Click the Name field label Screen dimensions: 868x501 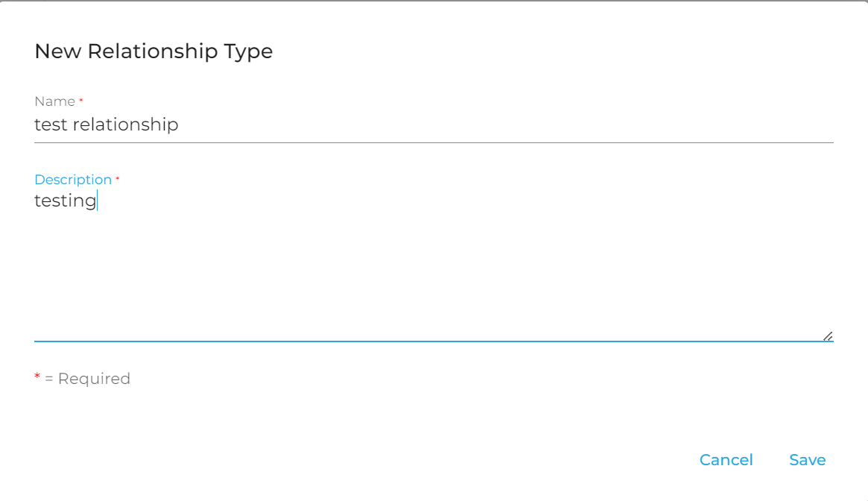click(54, 101)
